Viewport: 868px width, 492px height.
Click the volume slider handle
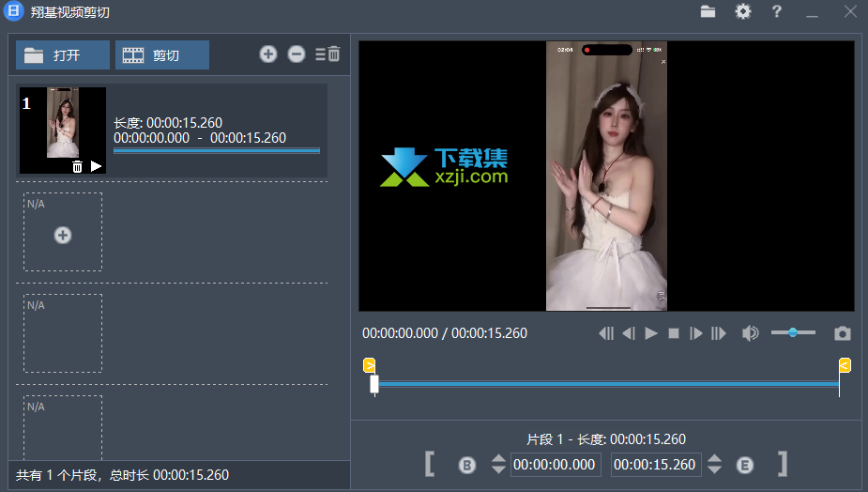point(793,332)
